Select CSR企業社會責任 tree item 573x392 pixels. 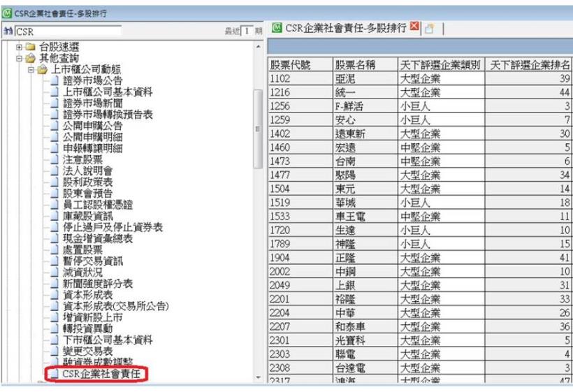coord(101,374)
